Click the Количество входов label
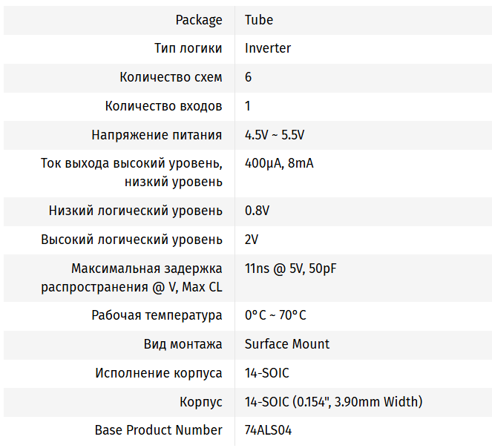The width and height of the screenshot is (492, 448). point(163,106)
